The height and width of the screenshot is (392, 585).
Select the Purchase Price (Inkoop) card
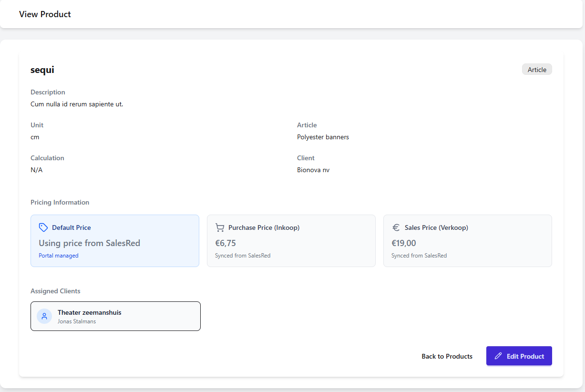[x=291, y=241]
